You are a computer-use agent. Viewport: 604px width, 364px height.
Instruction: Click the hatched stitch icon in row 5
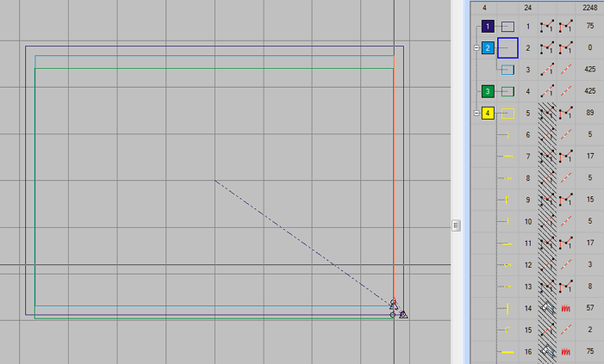[x=547, y=113]
